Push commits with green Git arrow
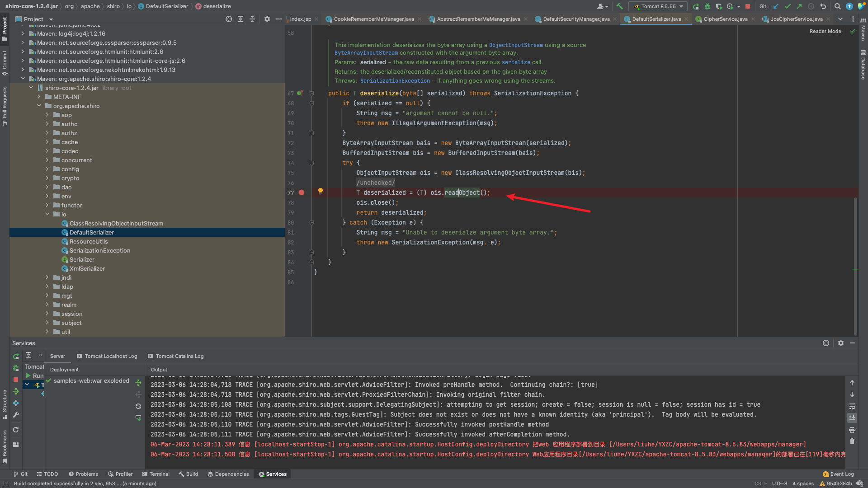This screenshot has width=868, height=488. click(x=799, y=6)
